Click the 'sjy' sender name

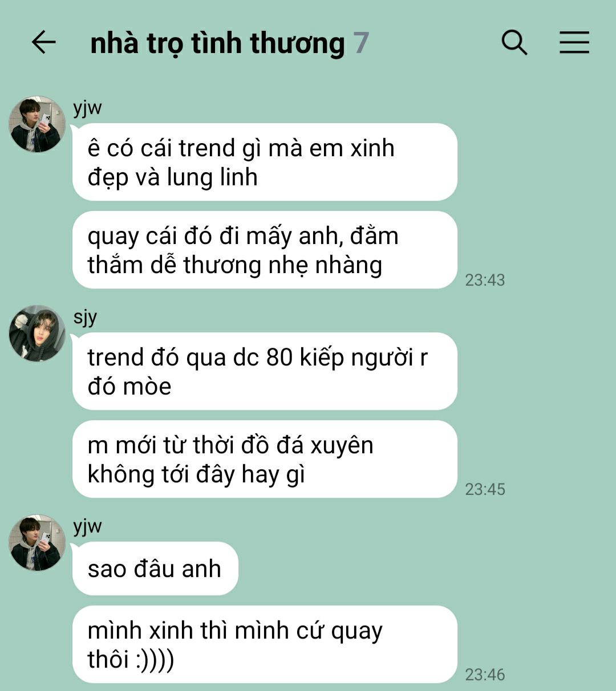85,318
